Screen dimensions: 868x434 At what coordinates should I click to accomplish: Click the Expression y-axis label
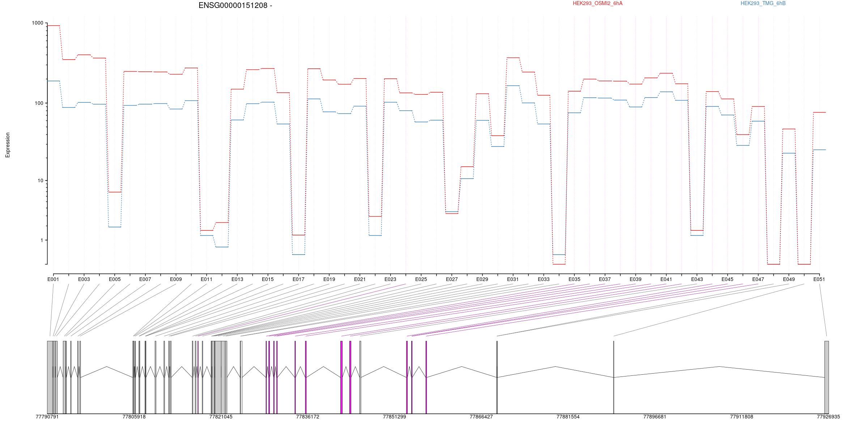(x=8, y=145)
